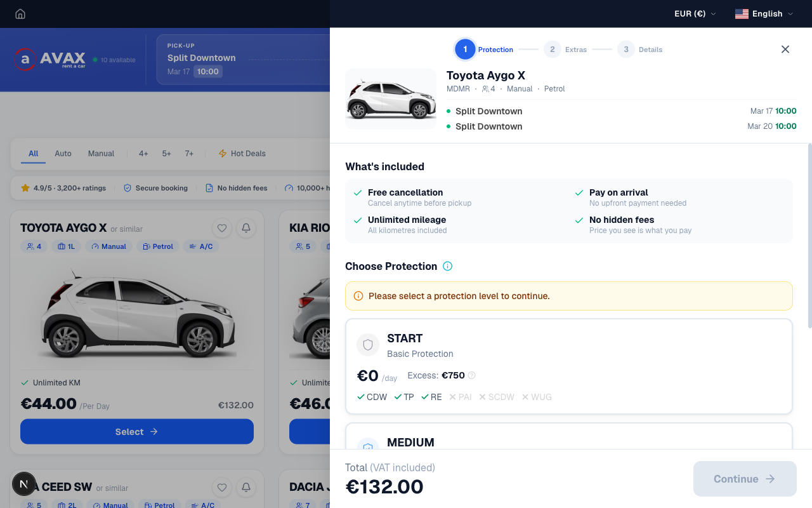Image resolution: width=812 pixels, height=508 pixels.
Task: Open the pick-up time 10:00 selector
Action: (207, 72)
